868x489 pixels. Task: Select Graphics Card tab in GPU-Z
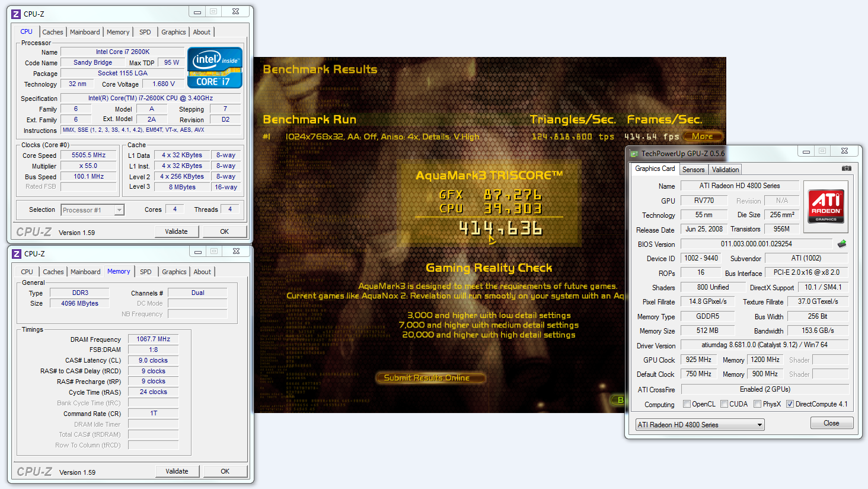coord(655,169)
